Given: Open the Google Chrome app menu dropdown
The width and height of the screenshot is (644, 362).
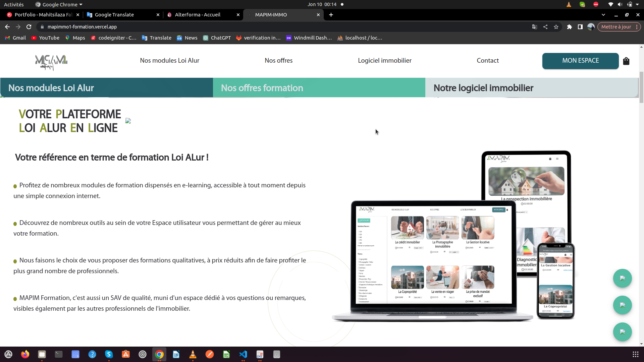Looking at the screenshot, I should point(59,4).
